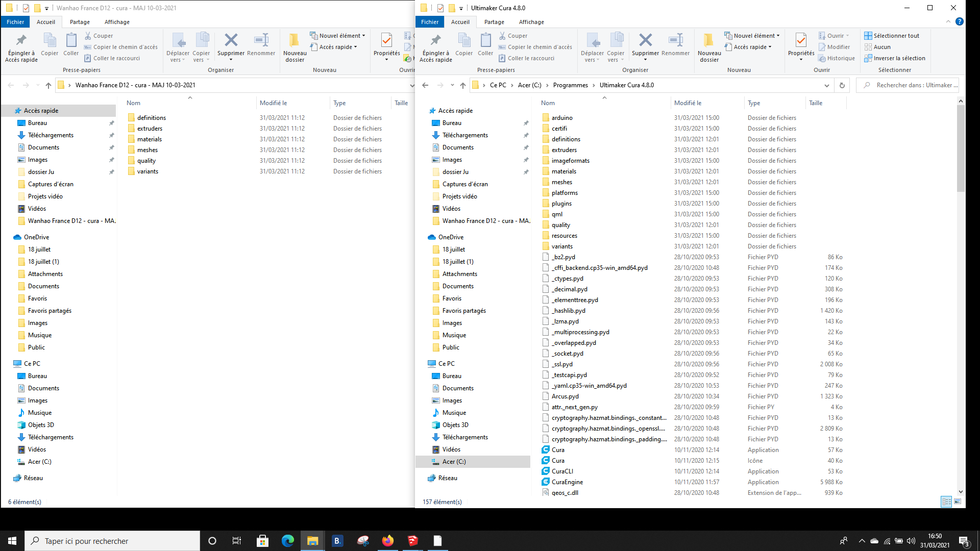Open Déplacer vers dropdown in Cura window
This screenshot has width=980, height=551.
592,48
